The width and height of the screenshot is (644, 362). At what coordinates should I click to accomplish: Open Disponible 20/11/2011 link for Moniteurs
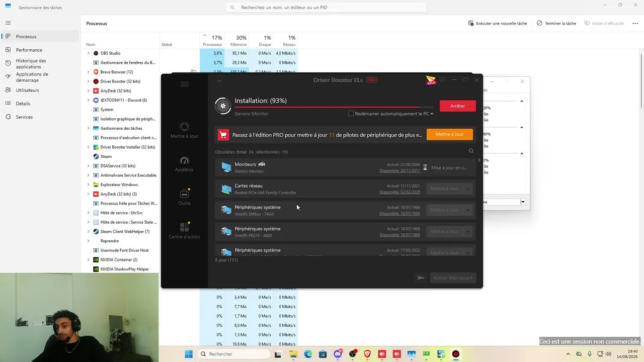coord(399,171)
